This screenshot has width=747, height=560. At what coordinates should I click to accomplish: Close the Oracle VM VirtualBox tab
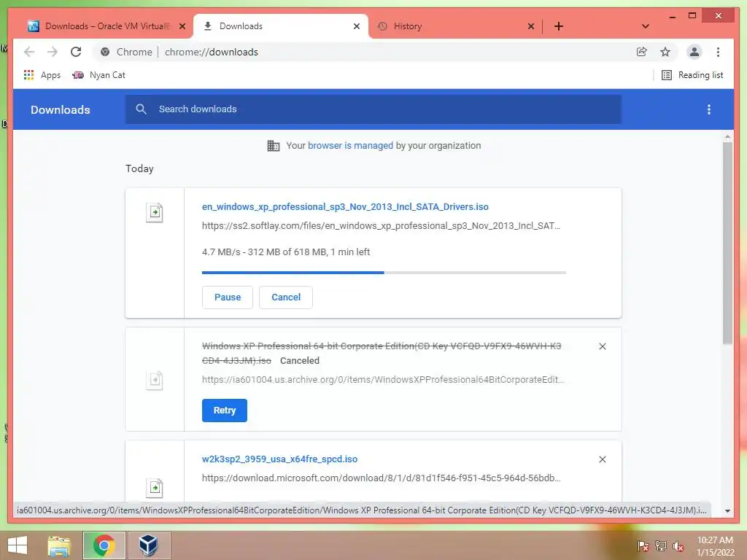click(x=182, y=26)
